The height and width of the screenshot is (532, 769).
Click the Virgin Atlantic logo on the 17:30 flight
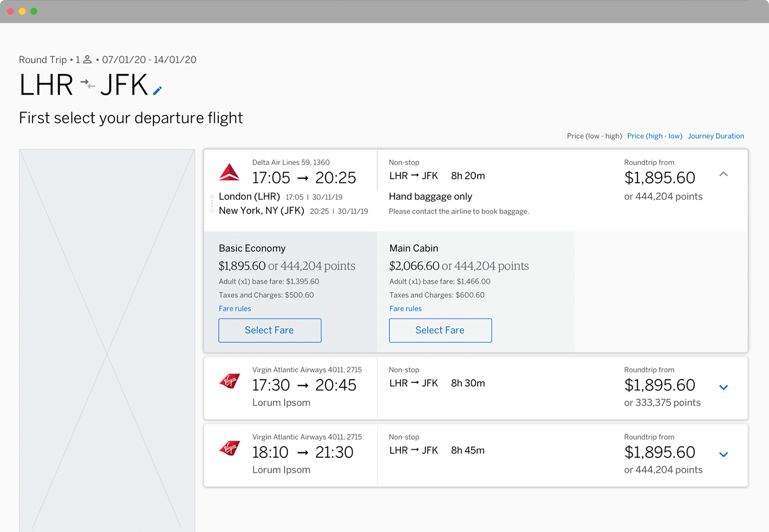(x=230, y=381)
